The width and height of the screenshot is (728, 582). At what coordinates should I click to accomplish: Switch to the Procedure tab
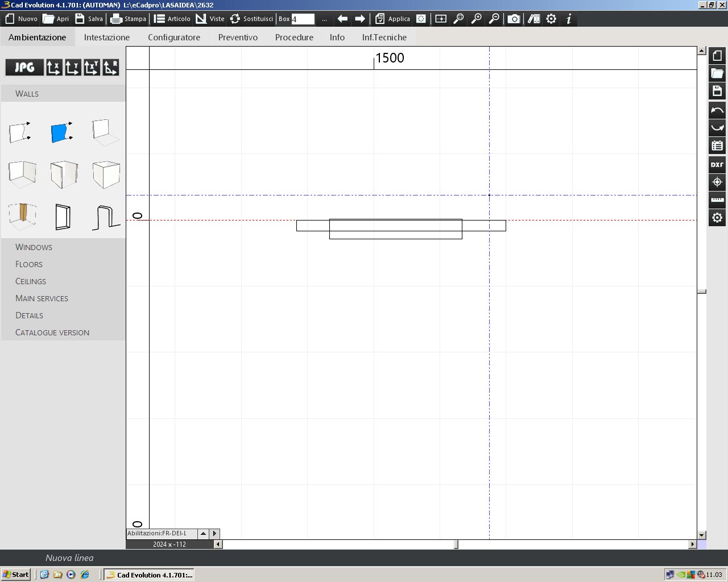pos(294,37)
